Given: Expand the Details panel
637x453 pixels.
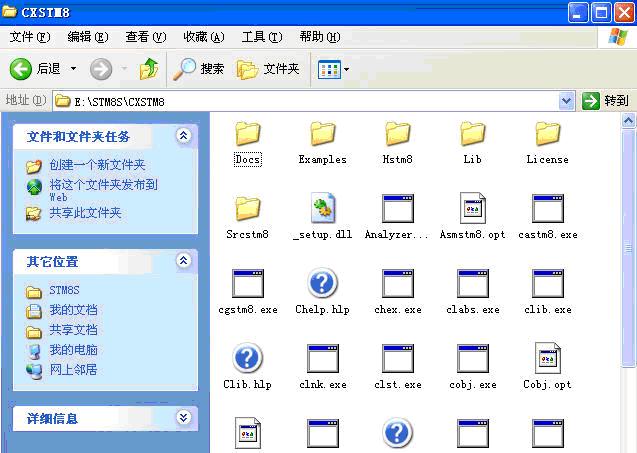Looking at the screenshot, I should (183, 417).
